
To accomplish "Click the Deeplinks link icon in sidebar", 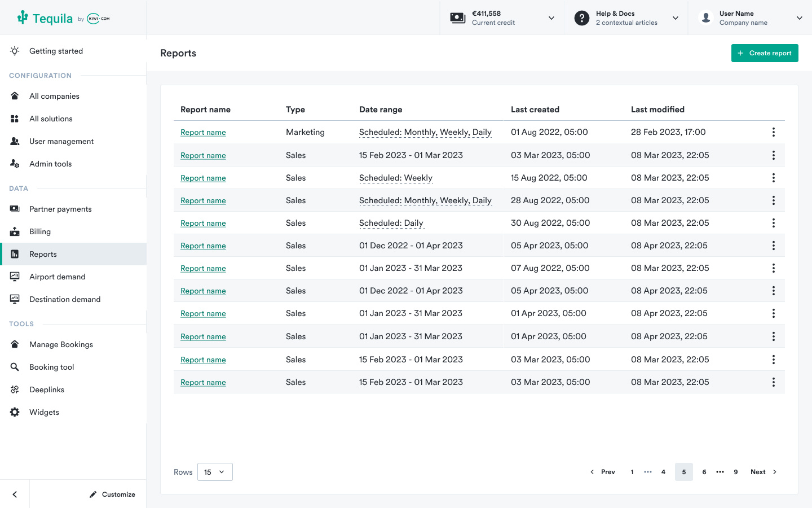I will [15, 389].
